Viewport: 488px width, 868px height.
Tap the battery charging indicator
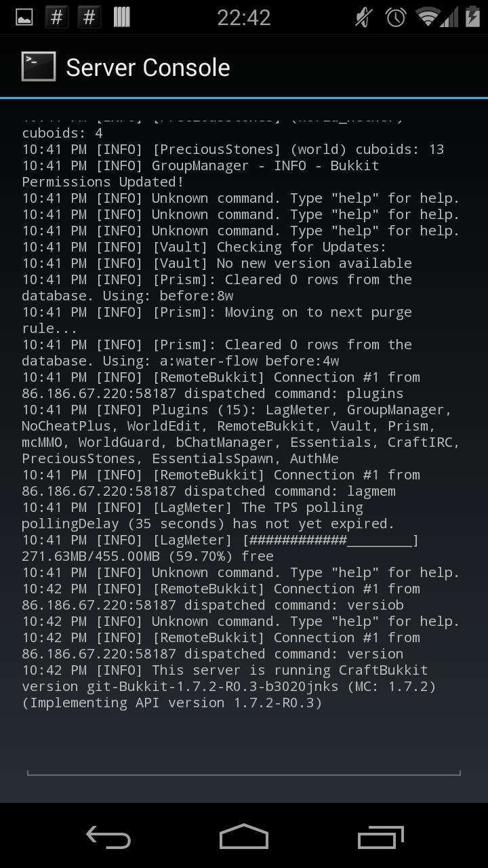point(473,16)
